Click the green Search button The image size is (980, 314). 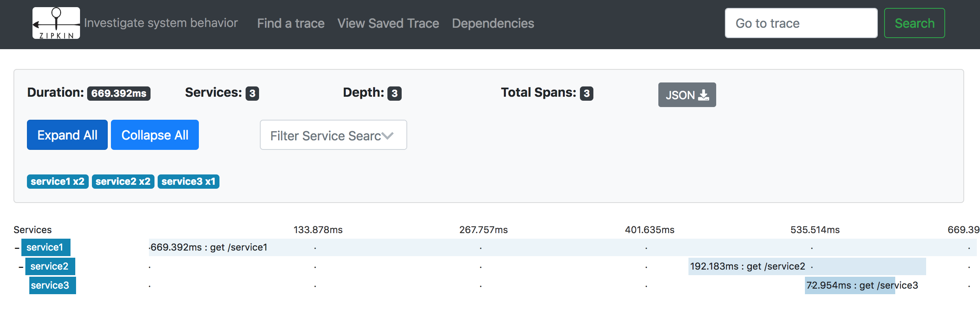915,23
